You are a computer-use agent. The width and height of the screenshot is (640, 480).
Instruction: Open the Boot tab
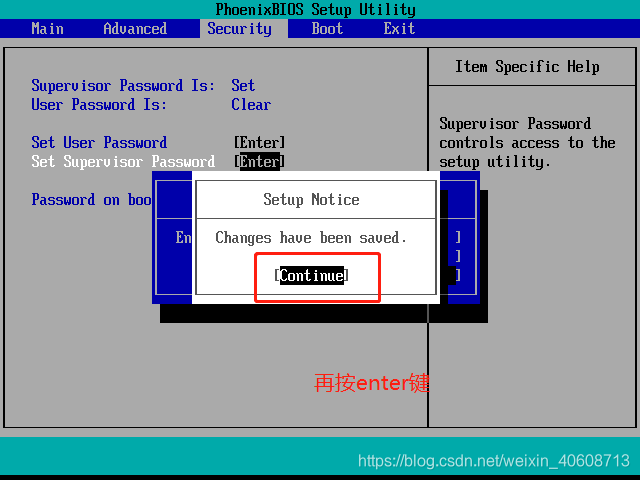point(327,29)
